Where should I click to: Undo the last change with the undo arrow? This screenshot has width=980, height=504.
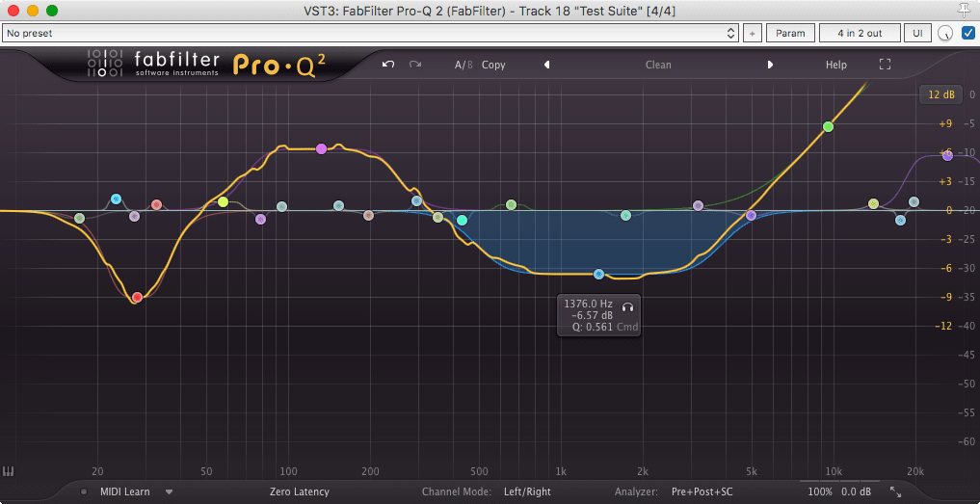tap(388, 65)
